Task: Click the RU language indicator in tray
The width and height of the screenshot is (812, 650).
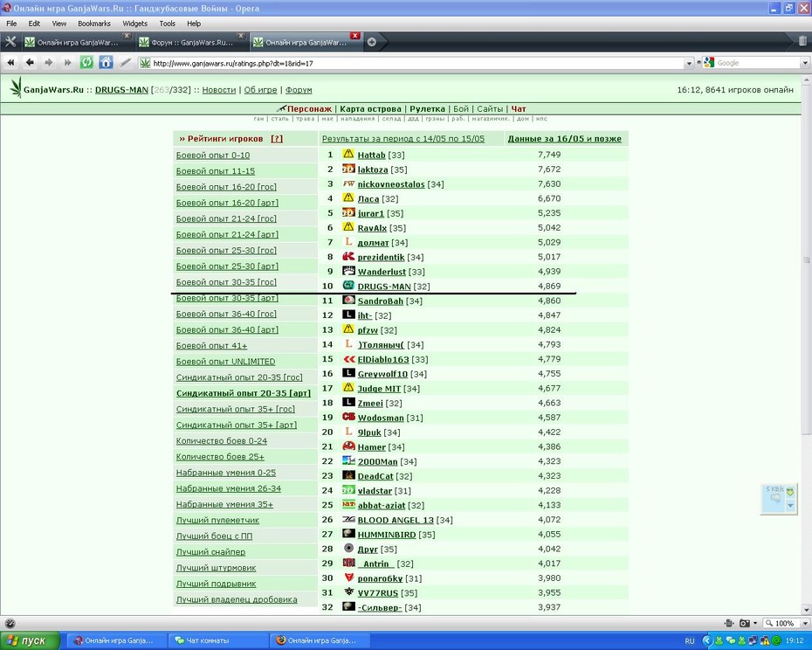Action: [x=690, y=641]
